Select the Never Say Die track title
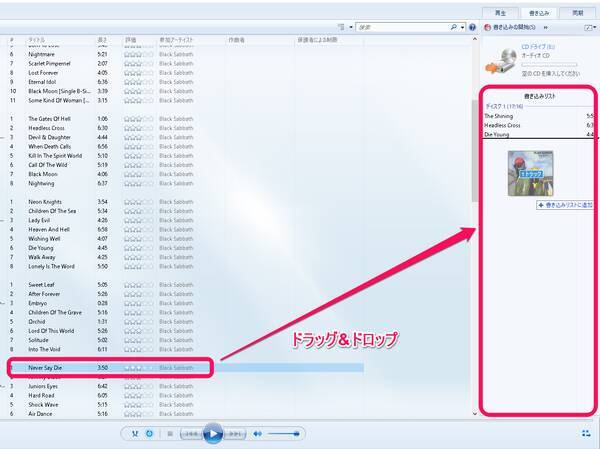600x449 pixels. pos(45,368)
